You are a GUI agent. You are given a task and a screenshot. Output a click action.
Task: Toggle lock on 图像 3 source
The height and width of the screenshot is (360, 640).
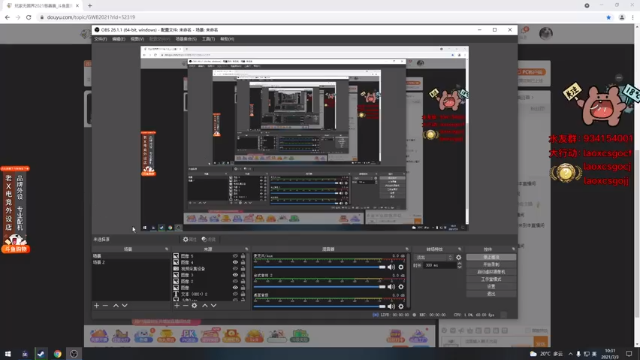(243, 275)
